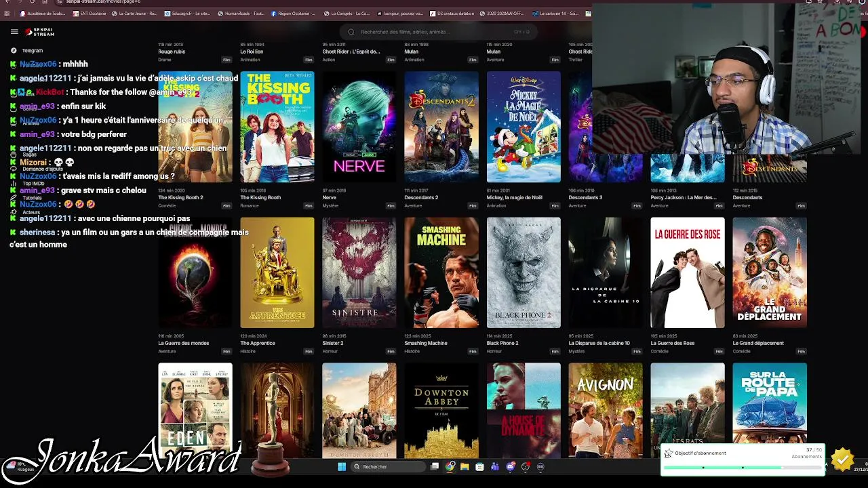
Task: Click the Windows taskbar Rechercher box
Action: [x=389, y=466]
